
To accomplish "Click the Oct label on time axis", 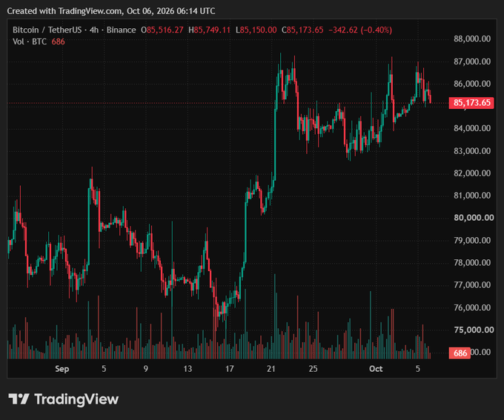I will (x=376, y=369).
